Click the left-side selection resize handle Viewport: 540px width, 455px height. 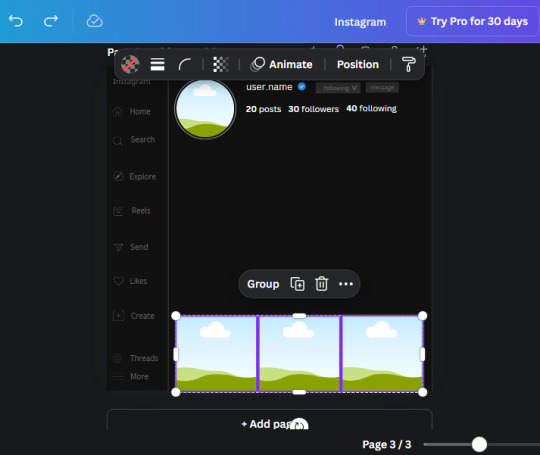[176, 354]
